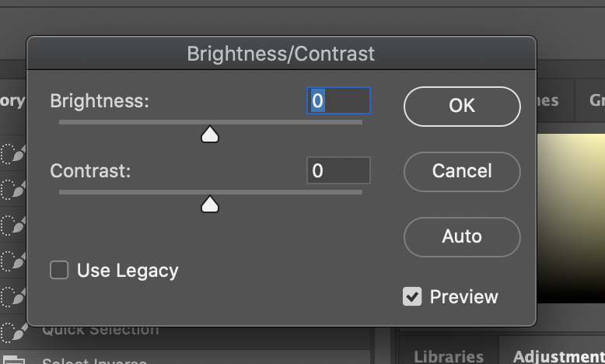Click the Quick Selection brush icon at bottom
This screenshot has height=364, width=605.
(x=14, y=331)
